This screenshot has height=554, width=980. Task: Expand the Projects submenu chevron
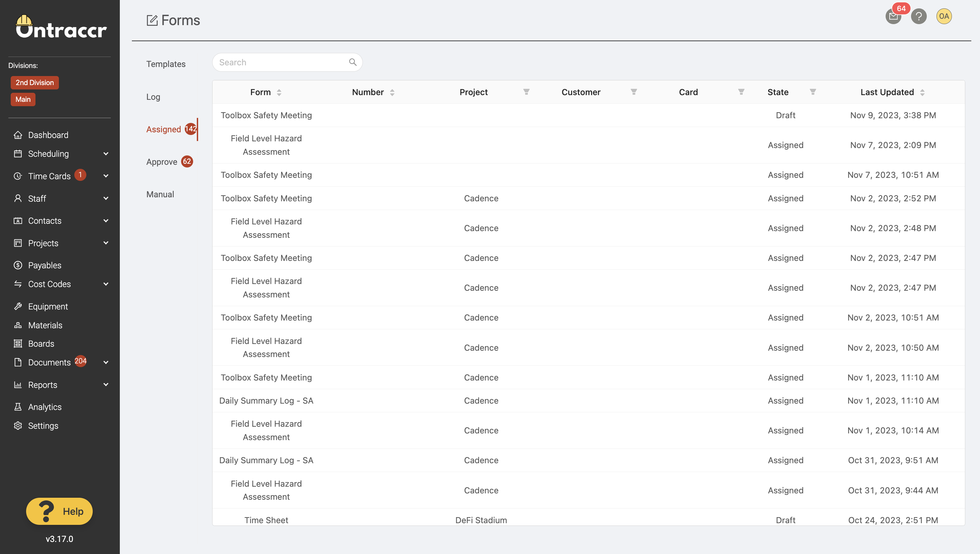tap(106, 243)
